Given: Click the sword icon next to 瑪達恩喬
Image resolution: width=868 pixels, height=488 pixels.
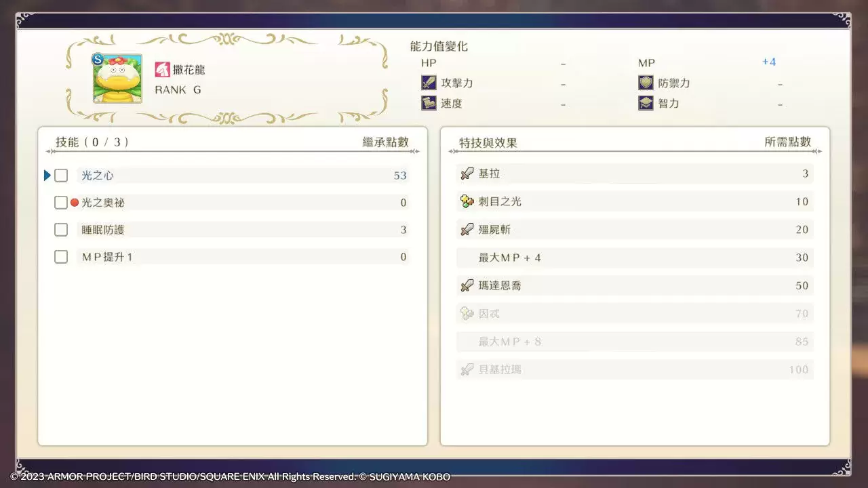Looking at the screenshot, I should point(467,285).
